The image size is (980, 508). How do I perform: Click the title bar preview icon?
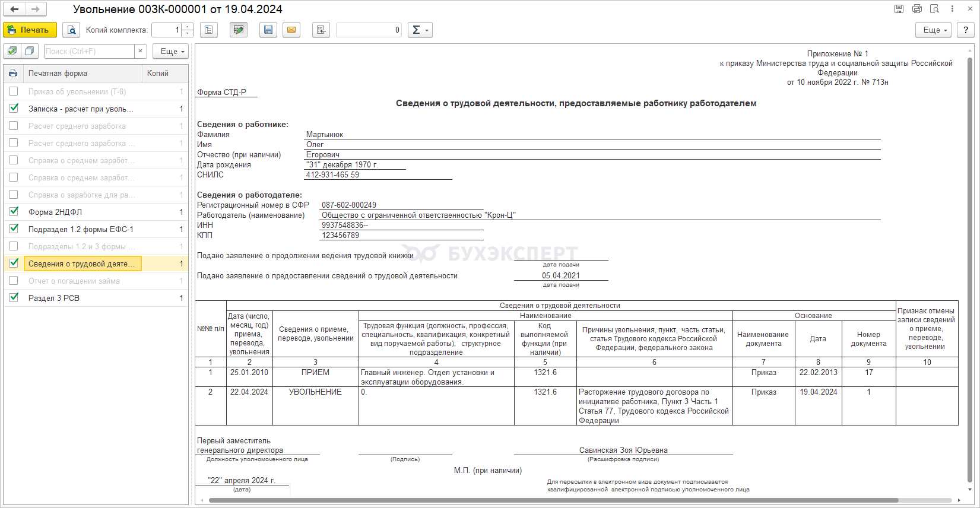pyautogui.click(x=935, y=9)
